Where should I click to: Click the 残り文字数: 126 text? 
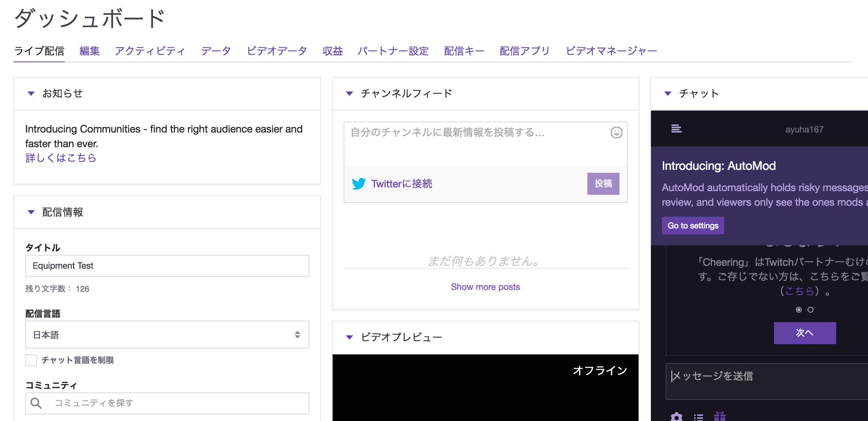[x=57, y=289]
